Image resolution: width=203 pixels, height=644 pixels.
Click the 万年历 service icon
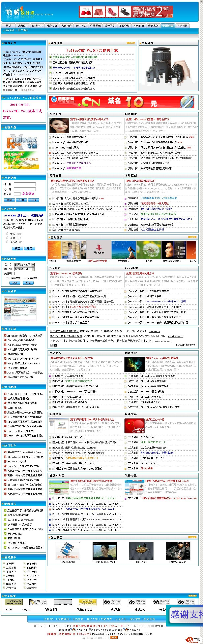[4, 564]
